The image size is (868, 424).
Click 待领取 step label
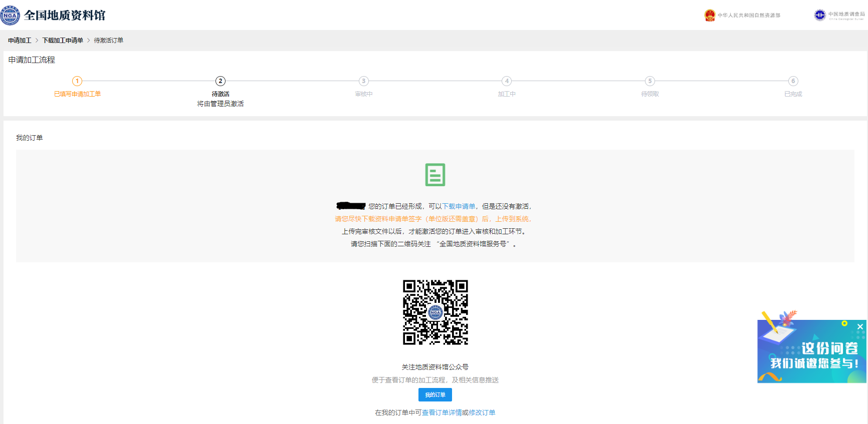tap(650, 94)
